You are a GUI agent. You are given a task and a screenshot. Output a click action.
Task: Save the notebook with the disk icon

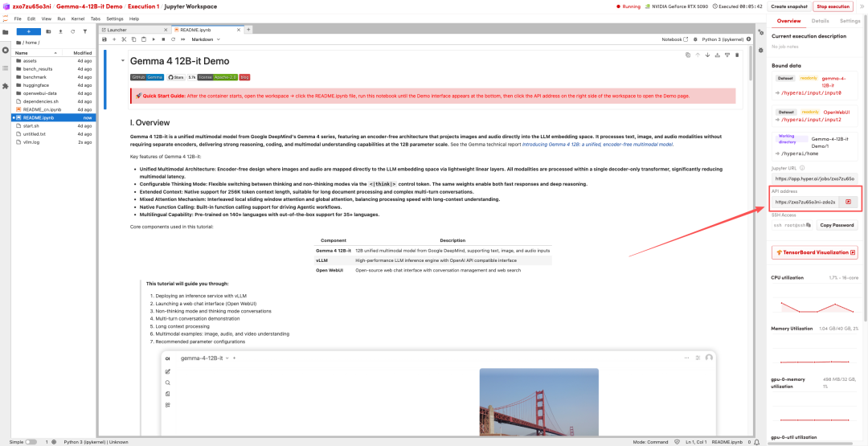(x=104, y=39)
